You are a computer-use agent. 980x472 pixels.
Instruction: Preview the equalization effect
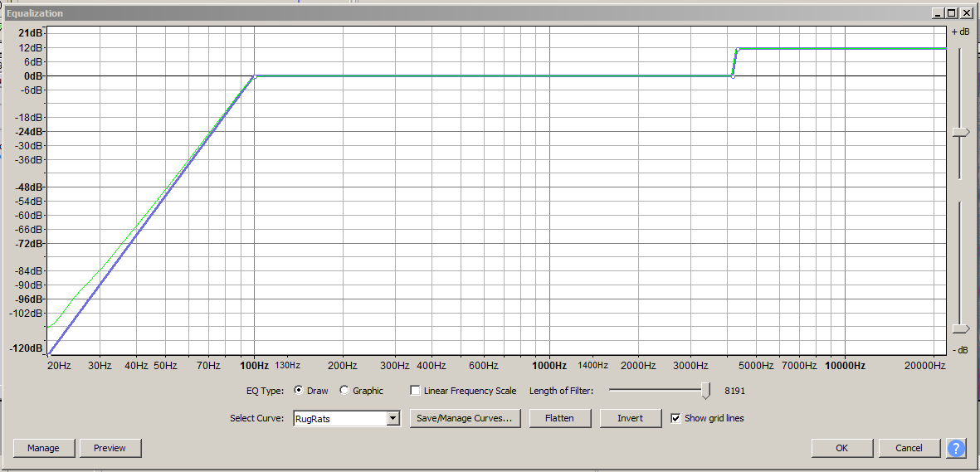tap(110, 448)
